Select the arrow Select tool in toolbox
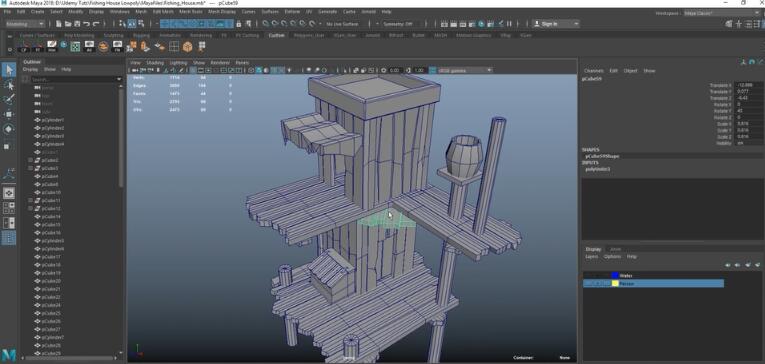 (x=8, y=70)
